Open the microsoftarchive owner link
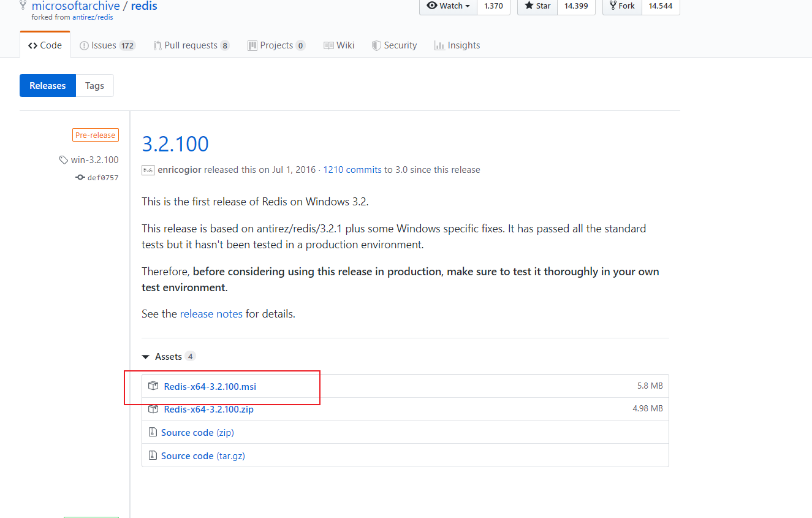Viewport: 812px width, 518px height. coord(76,6)
